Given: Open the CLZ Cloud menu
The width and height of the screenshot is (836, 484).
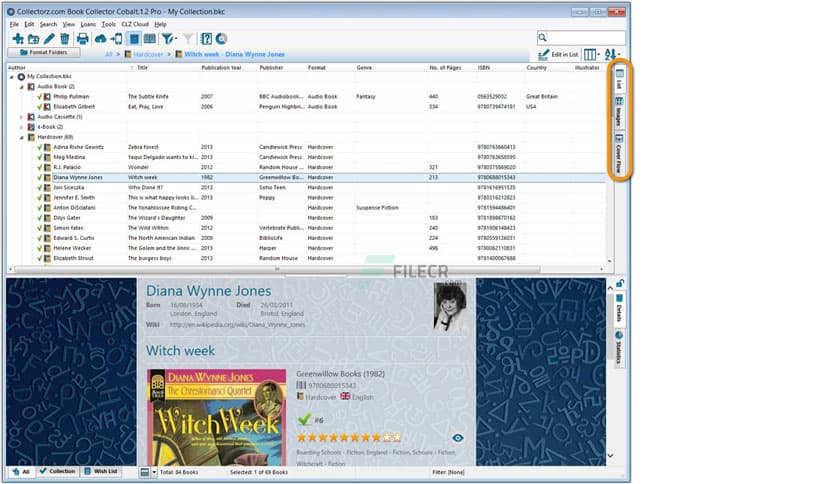Looking at the screenshot, I should (135, 24).
